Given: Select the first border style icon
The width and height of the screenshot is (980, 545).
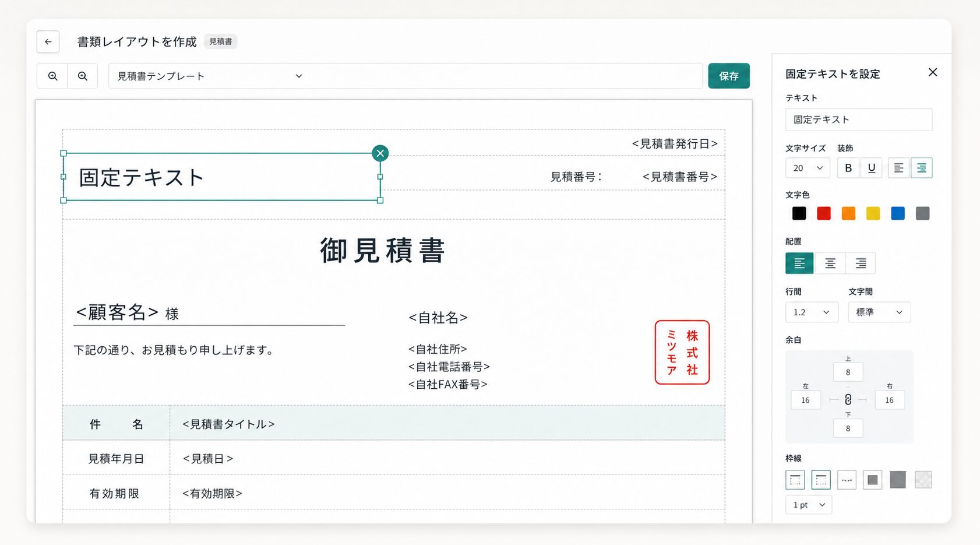Looking at the screenshot, I should (x=795, y=480).
